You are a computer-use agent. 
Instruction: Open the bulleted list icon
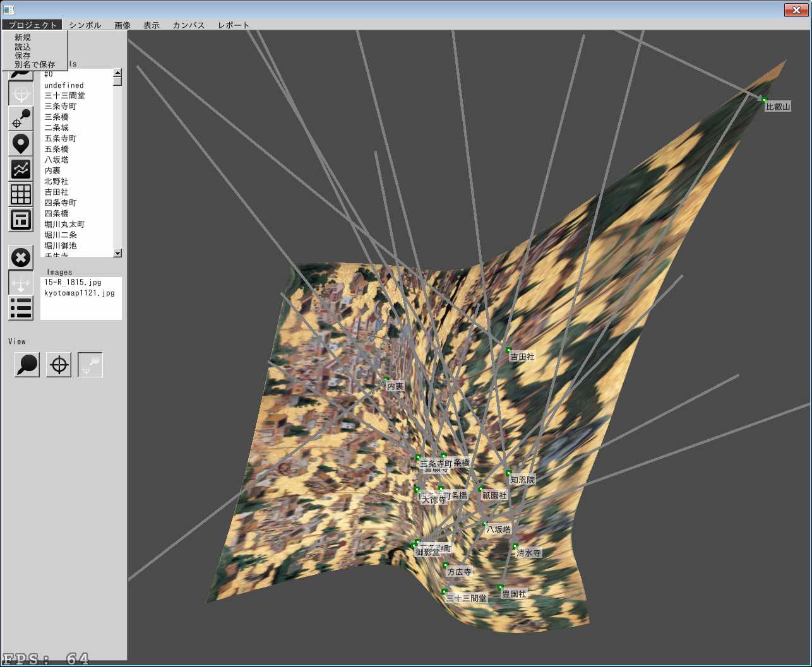pyautogui.click(x=21, y=308)
